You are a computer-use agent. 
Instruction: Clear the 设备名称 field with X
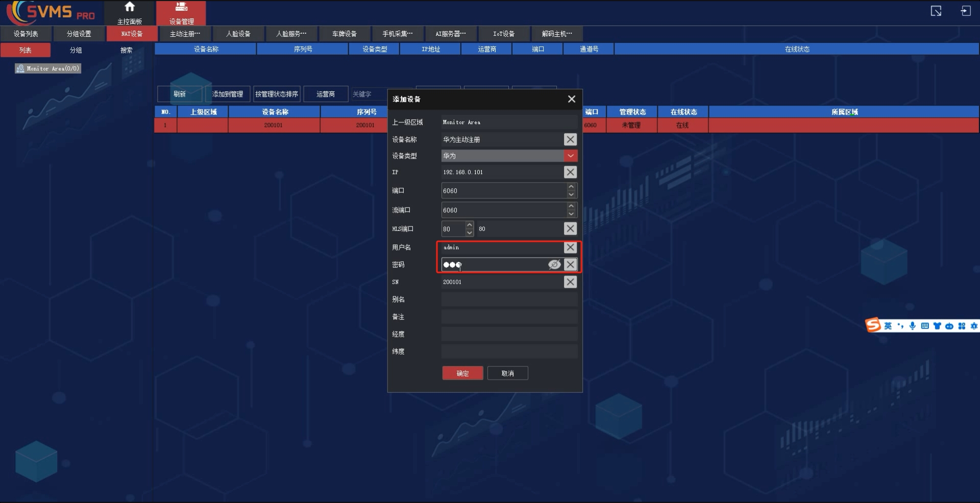pos(570,139)
